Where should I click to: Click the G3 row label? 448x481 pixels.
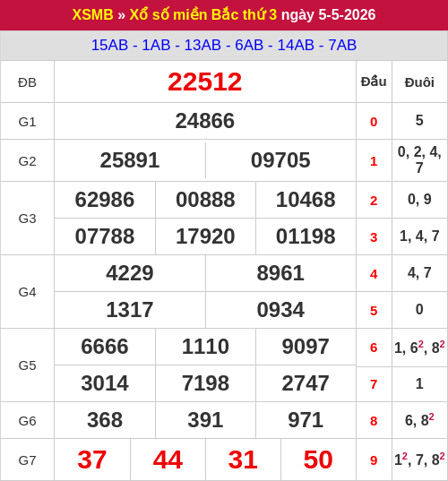click(x=27, y=219)
